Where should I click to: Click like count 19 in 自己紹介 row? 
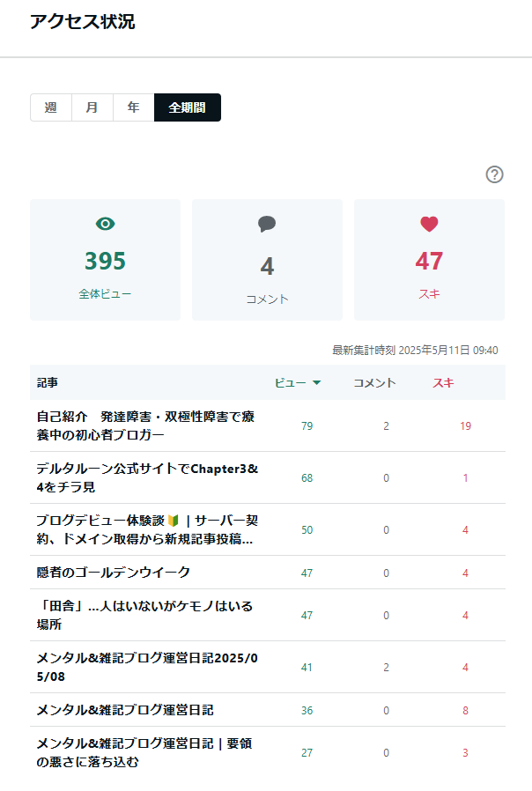click(x=465, y=426)
